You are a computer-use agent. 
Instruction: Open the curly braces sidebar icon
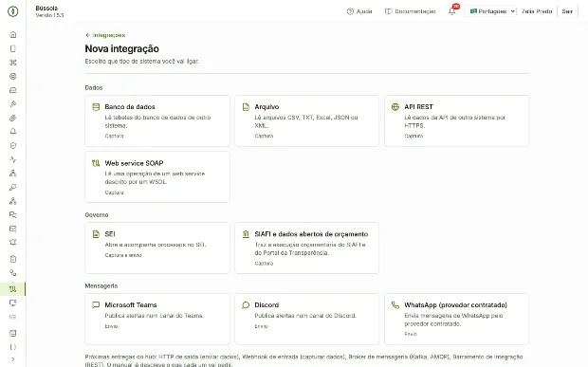tap(12, 347)
